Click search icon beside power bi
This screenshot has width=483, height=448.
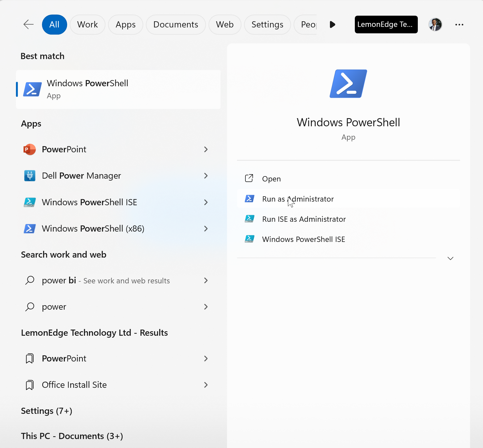tap(30, 280)
